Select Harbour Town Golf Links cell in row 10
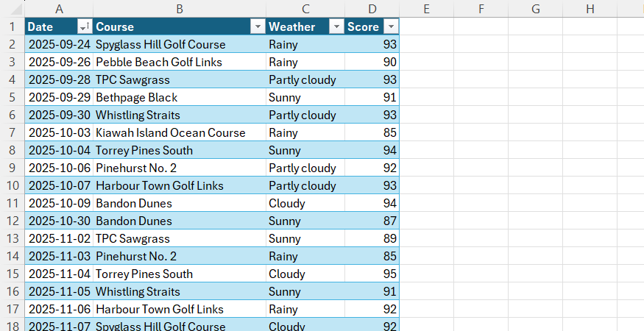This screenshot has width=644, height=331. coord(180,185)
